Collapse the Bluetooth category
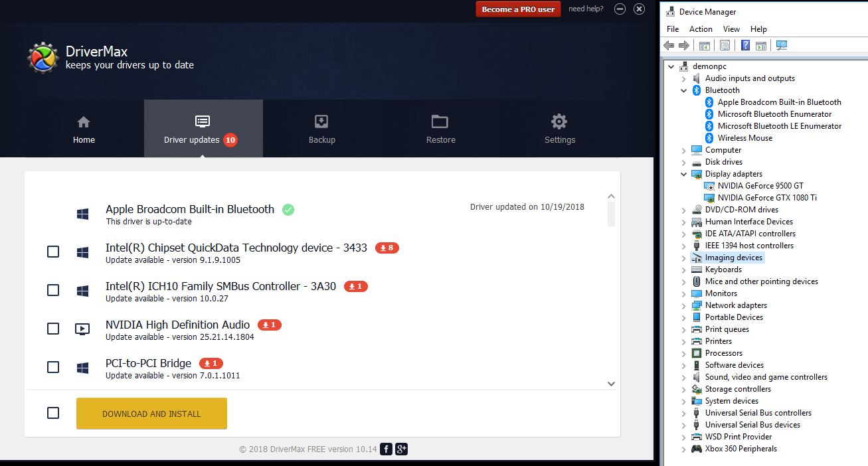Image resolution: width=868 pixels, height=466 pixels. click(683, 90)
